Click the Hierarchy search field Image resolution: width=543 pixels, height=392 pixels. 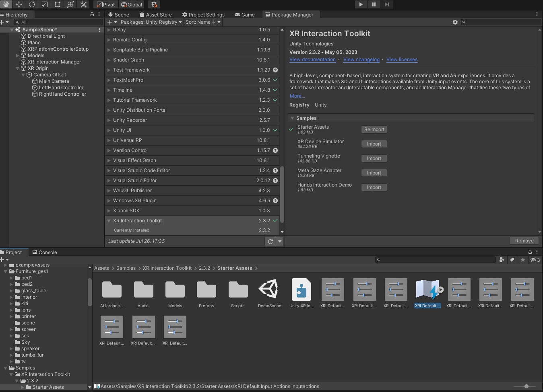tap(58, 22)
